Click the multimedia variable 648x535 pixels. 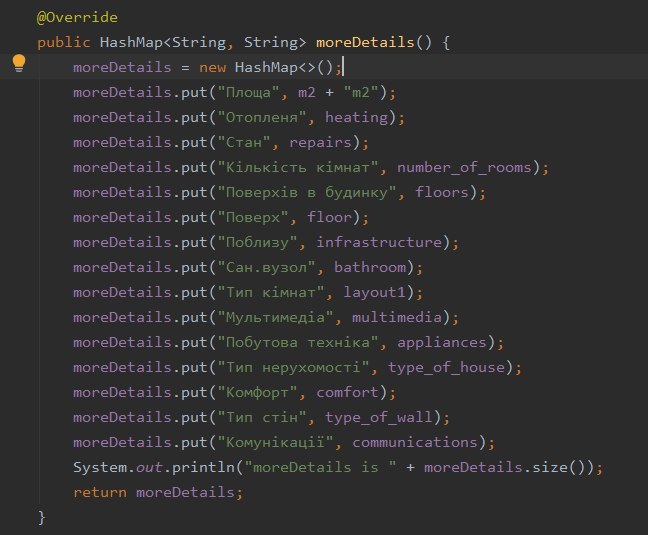[397, 317]
